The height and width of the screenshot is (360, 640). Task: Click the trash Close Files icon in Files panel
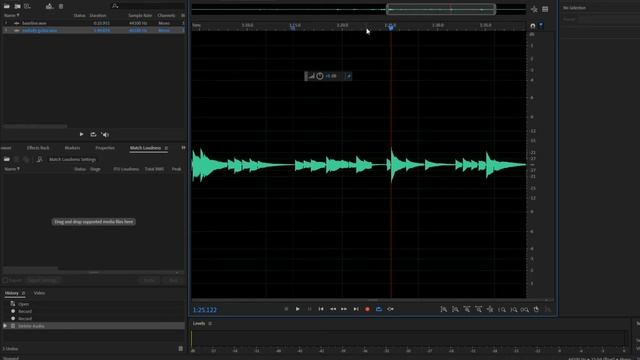click(x=61, y=6)
